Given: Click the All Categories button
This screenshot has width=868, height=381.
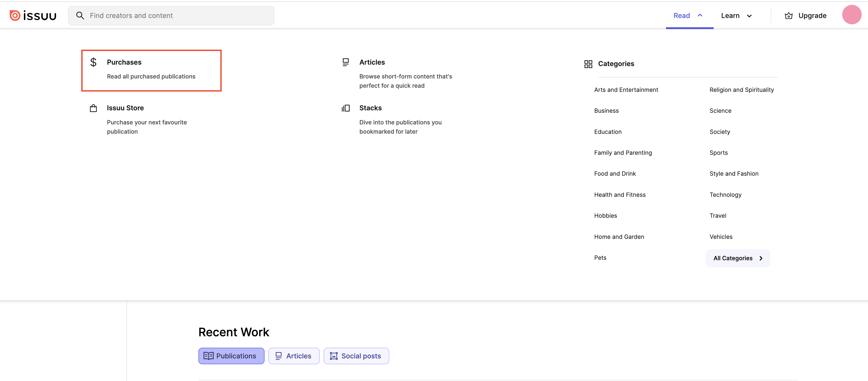Looking at the screenshot, I should [x=738, y=258].
